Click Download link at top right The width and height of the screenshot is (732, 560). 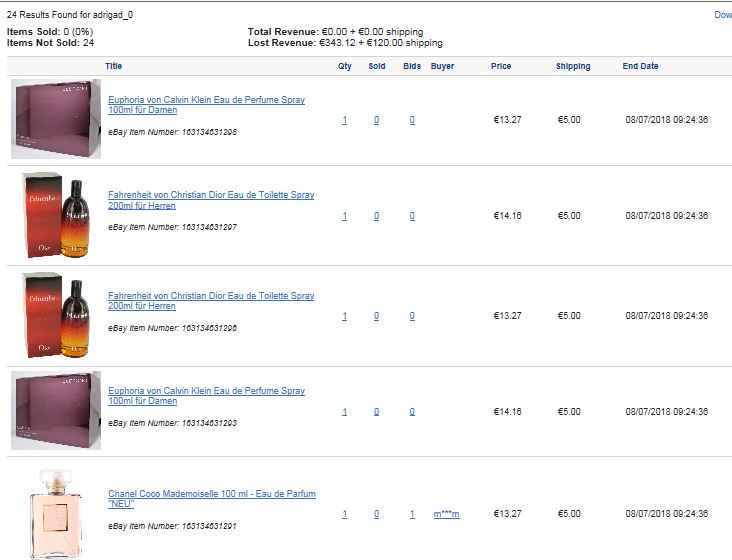pos(723,14)
